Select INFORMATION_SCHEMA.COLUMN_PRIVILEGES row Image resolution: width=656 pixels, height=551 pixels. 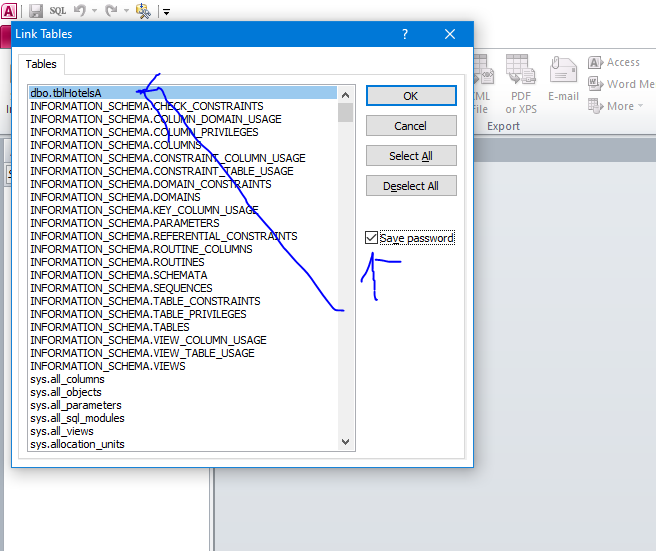(x=183, y=132)
